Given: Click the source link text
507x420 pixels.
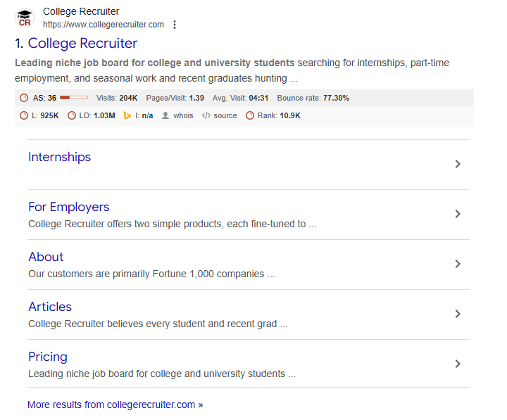Looking at the screenshot, I should pyautogui.click(x=225, y=115).
